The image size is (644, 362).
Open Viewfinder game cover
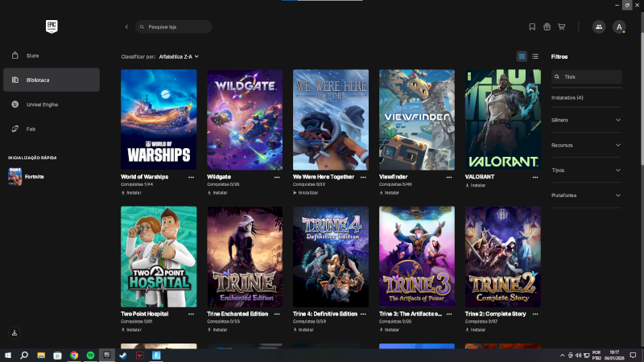tap(417, 119)
